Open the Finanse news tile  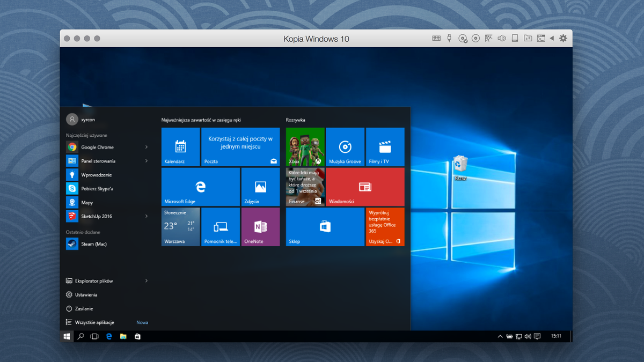(x=305, y=187)
